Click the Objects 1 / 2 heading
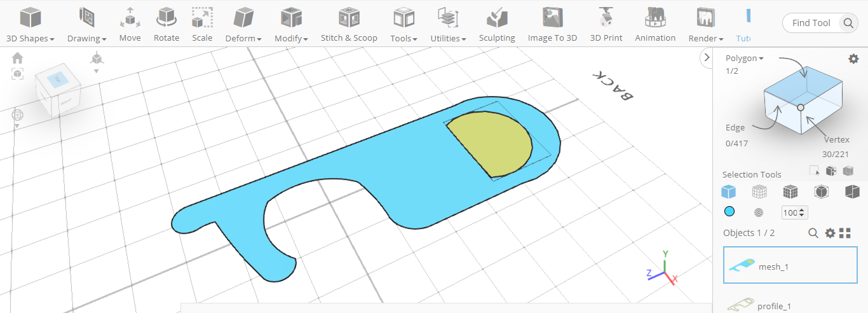 749,233
